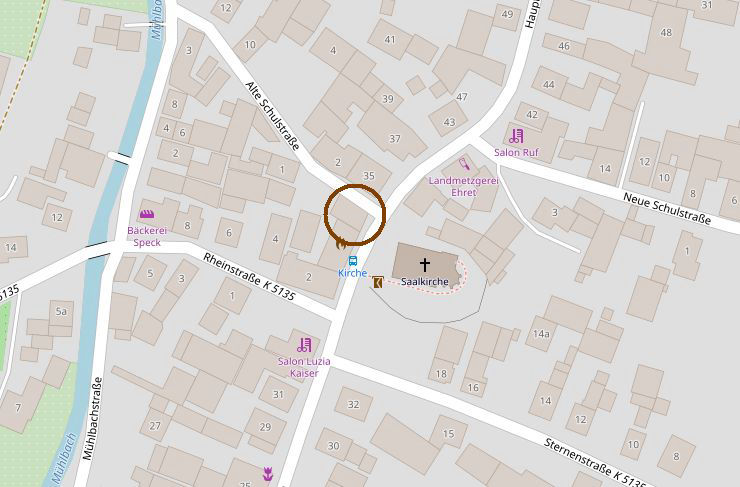The image size is (740, 487).
Task: Click the Alte Schulstraße street label
Action: 272,116
